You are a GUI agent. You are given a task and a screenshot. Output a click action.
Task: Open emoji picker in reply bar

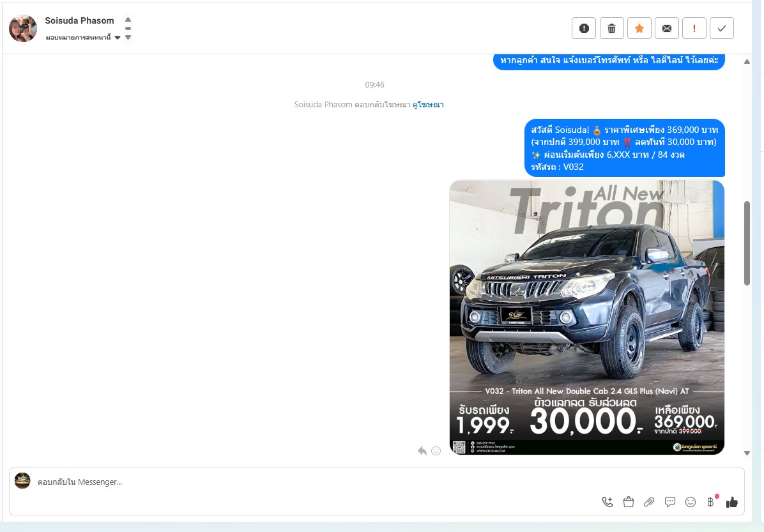pyautogui.click(x=691, y=502)
